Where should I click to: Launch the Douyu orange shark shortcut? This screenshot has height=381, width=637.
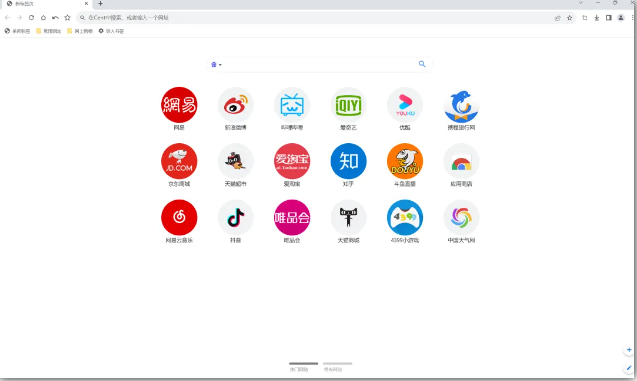click(x=405, y=161)
